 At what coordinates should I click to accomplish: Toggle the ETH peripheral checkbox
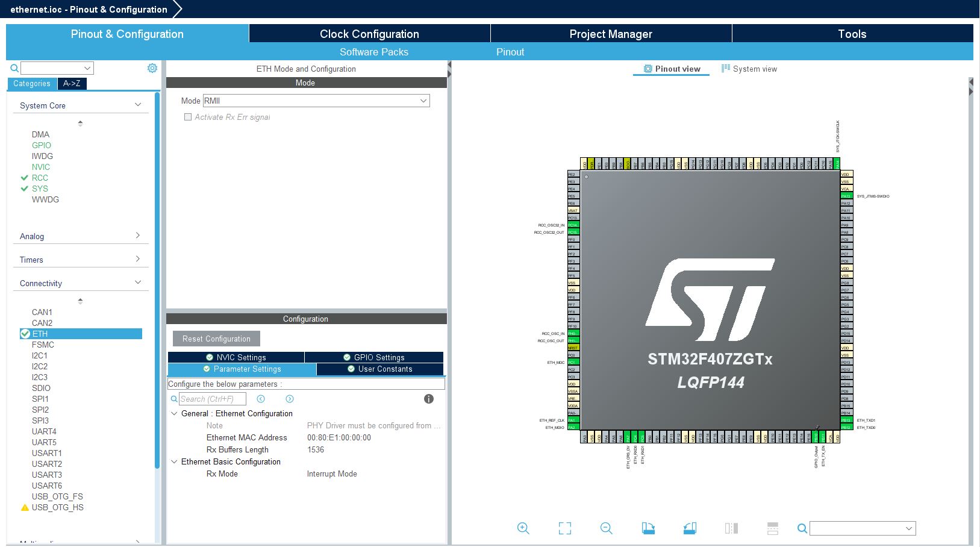(25, 333)
